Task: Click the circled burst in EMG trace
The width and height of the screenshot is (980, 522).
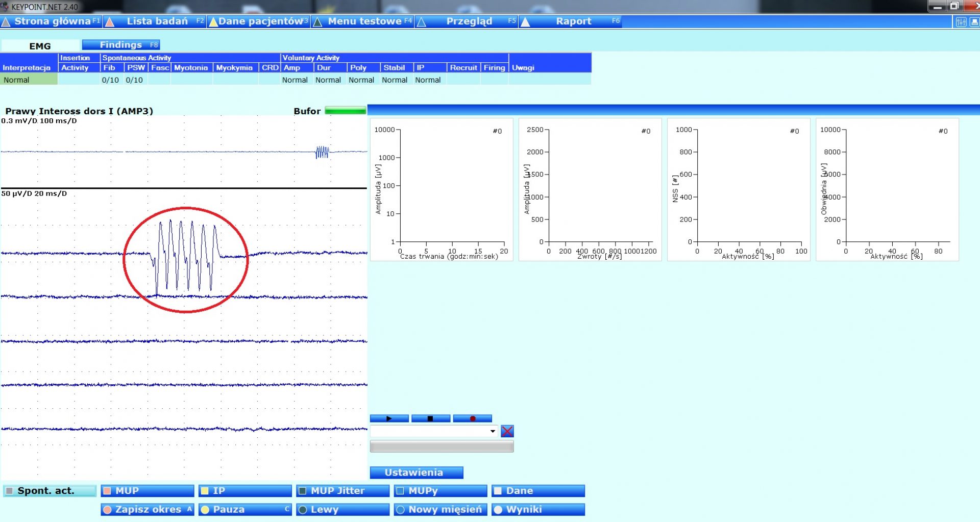Action: point(186,259)
